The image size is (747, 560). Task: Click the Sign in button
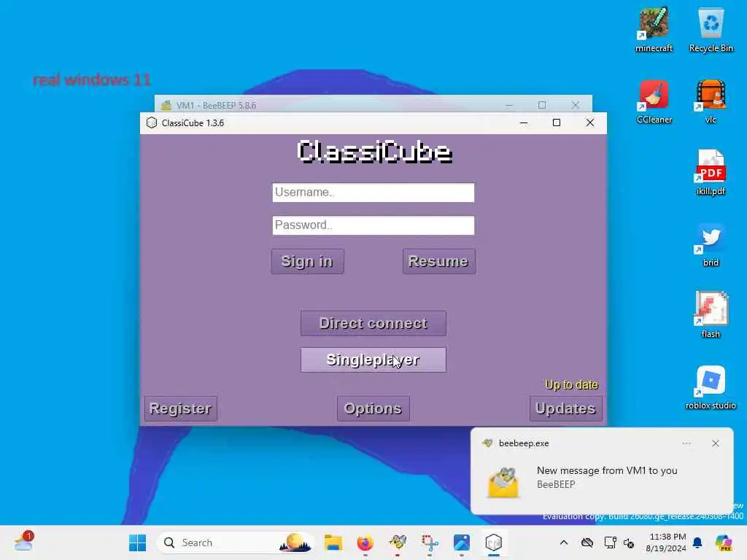point(307,262)
